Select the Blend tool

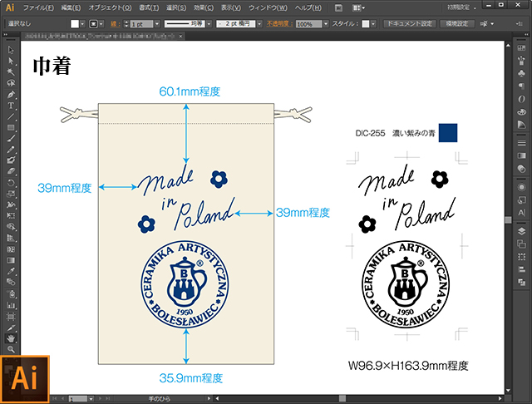(11, 283)
